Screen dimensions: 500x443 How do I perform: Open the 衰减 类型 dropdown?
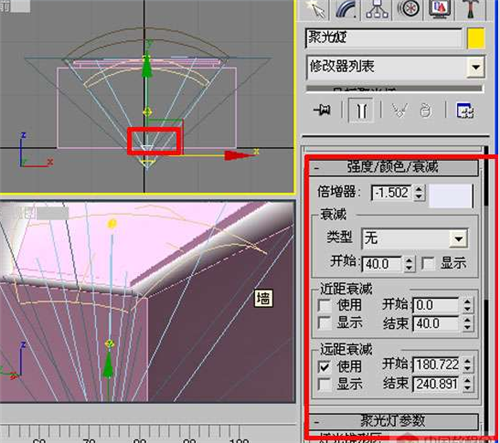(414, 238)
